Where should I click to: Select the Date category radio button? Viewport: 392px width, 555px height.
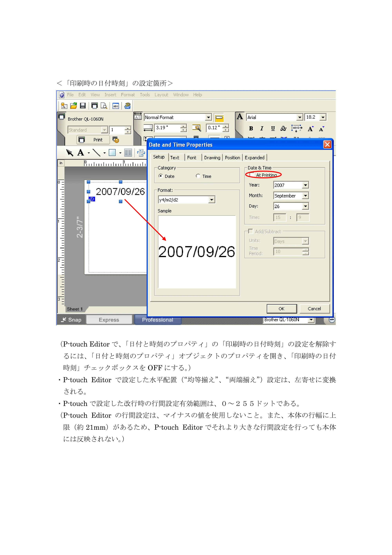click(x=160, y=176)
